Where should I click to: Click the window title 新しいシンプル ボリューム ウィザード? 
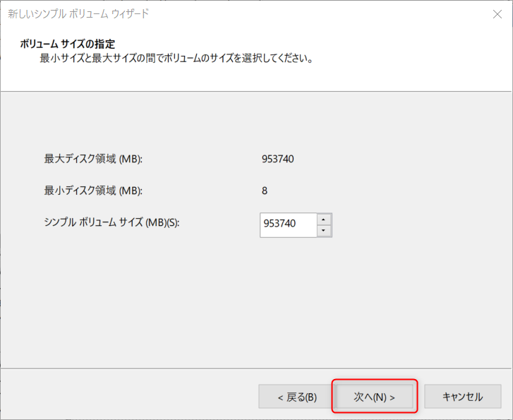click(x=78, y=13)
